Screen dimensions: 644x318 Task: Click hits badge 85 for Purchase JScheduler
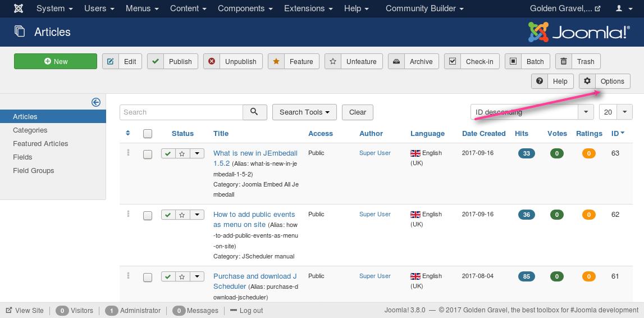click(526, 276)
